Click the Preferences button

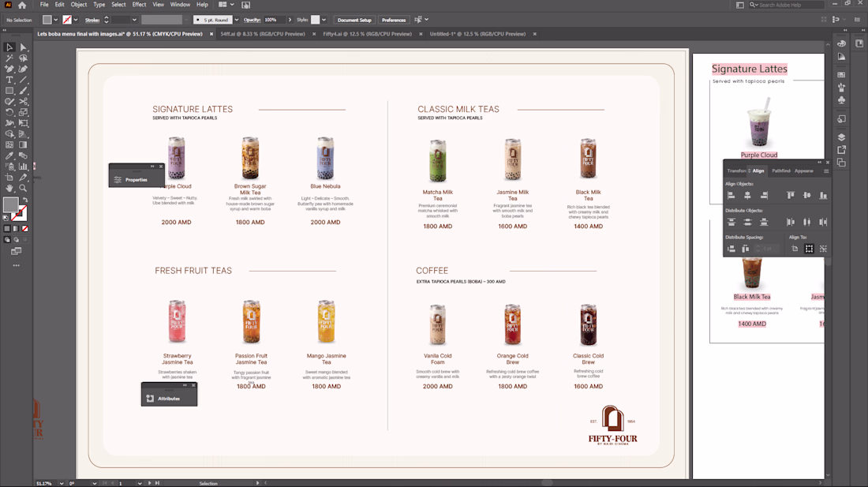[394, 20]
